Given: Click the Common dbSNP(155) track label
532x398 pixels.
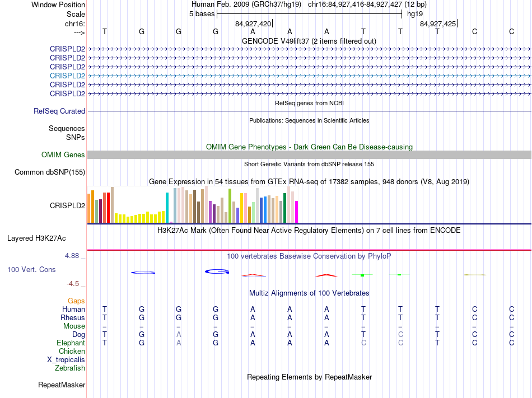Looking at the screenshot, I should tap(49, 172).
